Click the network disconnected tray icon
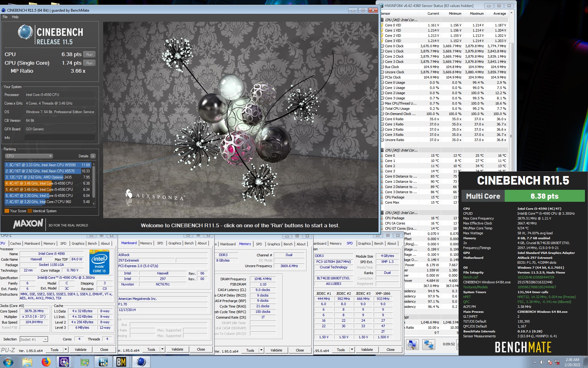The height and width of the screenshot is (368, 588). click(x=557, y=362)
